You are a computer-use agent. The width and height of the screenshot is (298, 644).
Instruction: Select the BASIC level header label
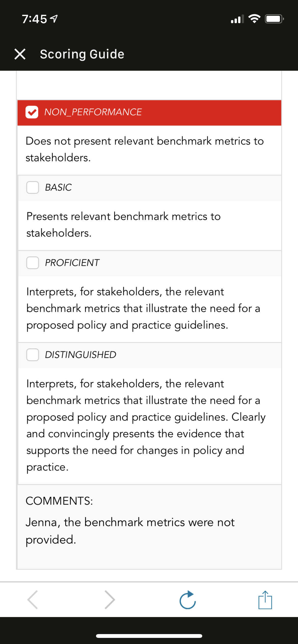(58, 187)
